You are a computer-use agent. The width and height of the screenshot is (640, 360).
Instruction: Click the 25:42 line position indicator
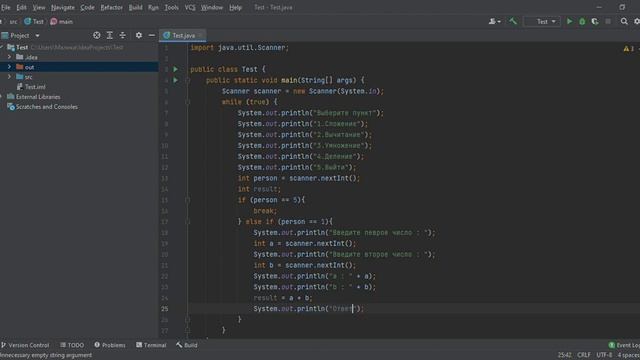[564, 355]
